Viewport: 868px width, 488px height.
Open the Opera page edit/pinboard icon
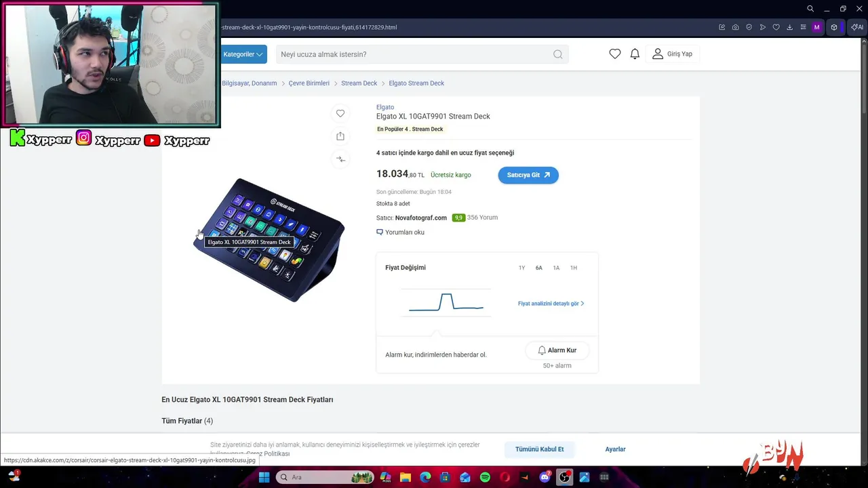pos(722,27)
